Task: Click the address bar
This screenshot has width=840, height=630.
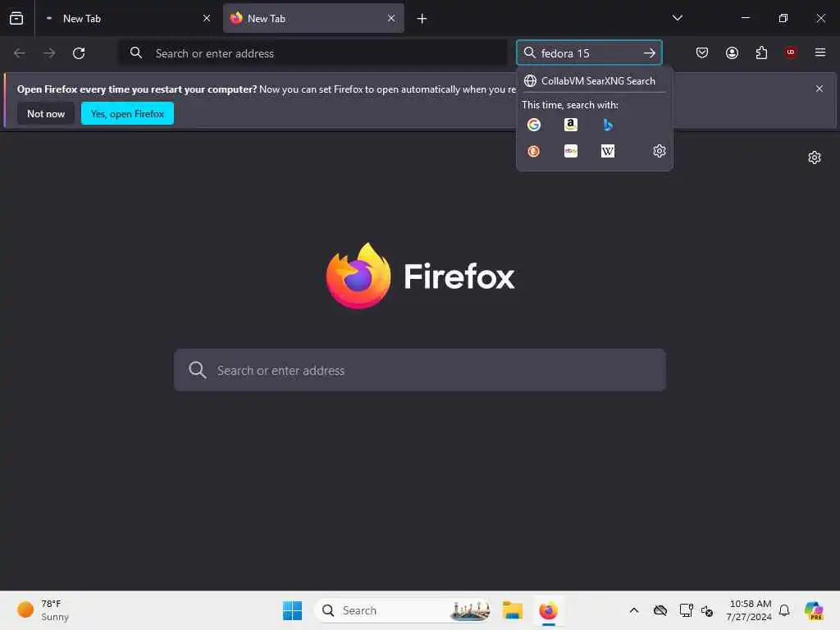Action: (x=313, y=53)
